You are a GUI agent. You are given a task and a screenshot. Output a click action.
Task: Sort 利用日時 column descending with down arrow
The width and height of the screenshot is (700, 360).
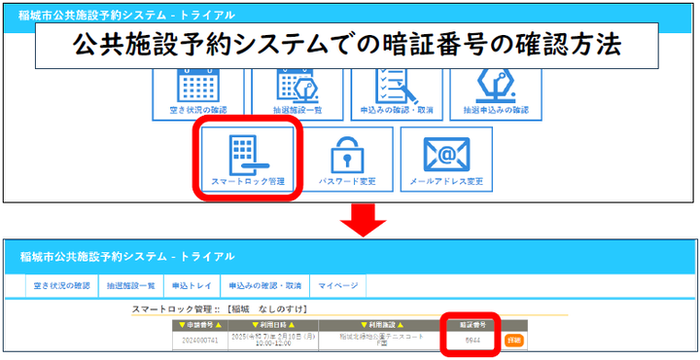[255, 325]
